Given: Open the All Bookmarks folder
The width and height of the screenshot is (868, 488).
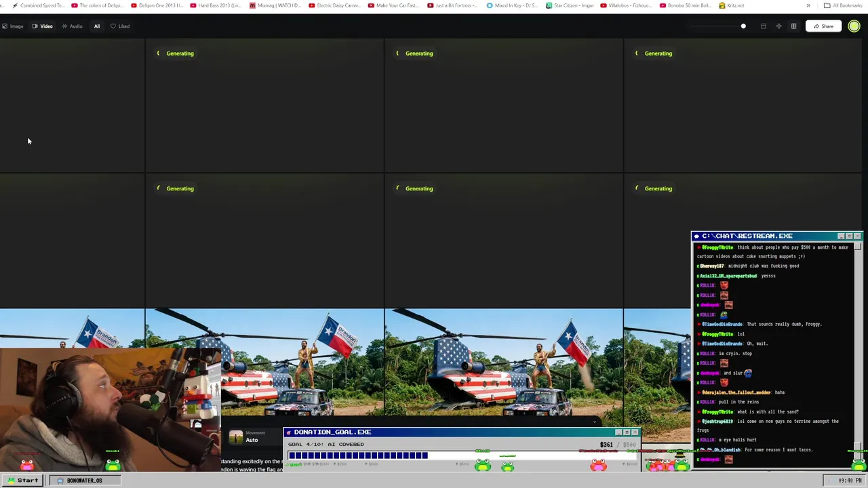Looking at the screenshot, I should pos(843,5).
